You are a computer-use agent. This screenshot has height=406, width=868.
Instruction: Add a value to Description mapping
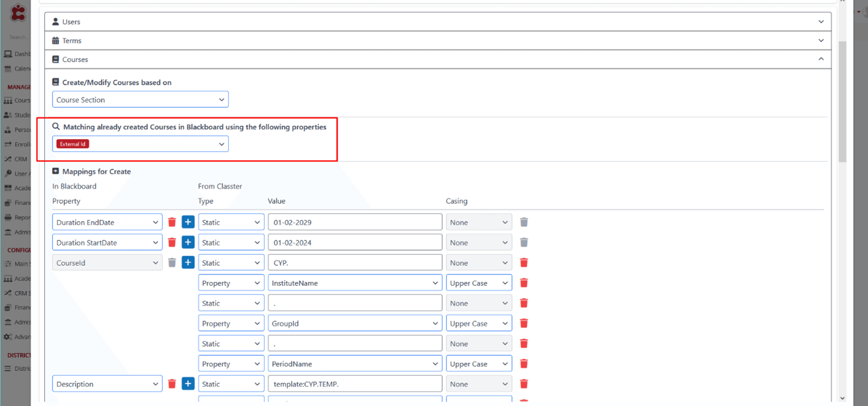[x=188, y=384]
